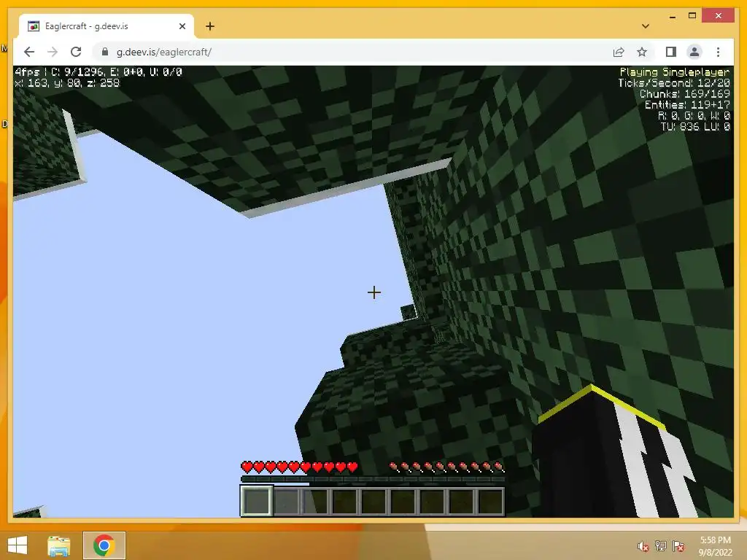Click the Chunks: 169/169 text

[684, 94]
